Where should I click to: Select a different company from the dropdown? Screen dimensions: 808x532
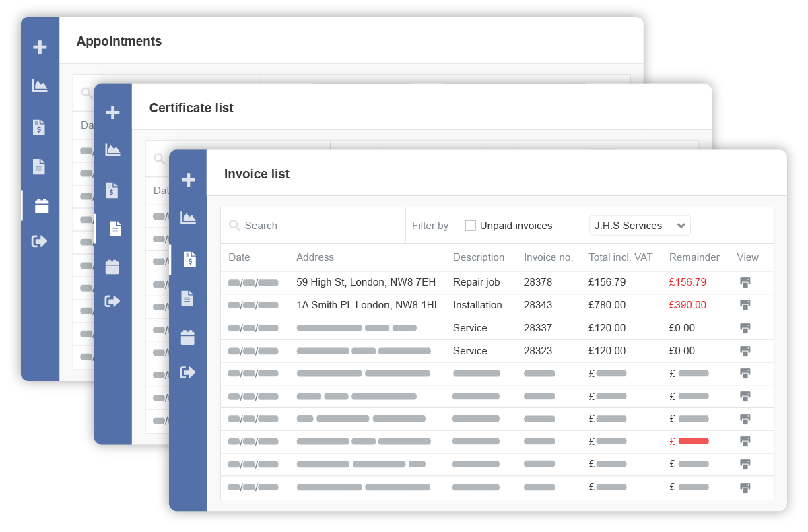(638, 225)
